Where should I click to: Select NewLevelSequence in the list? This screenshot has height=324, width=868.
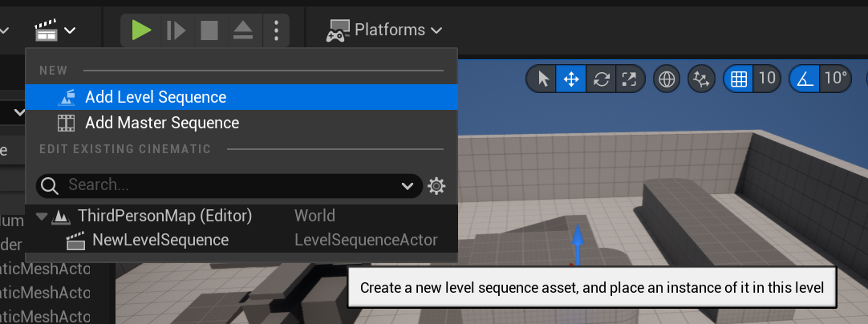point(160,240)
